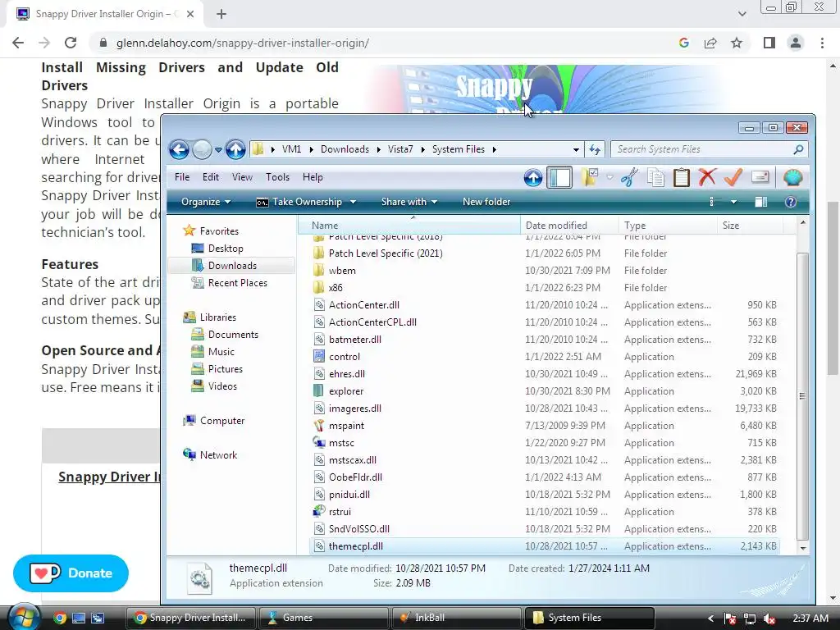The width and height of the screenshot is (840, 630).
Task: Click the folder options checkmark icon
Action: tap(590, 177)
